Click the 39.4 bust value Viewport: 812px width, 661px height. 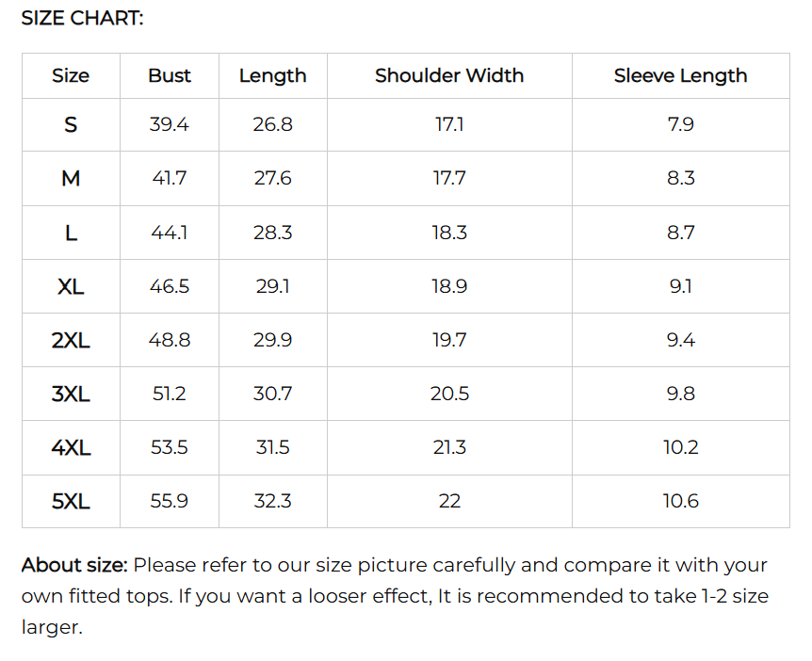[170, 124]
